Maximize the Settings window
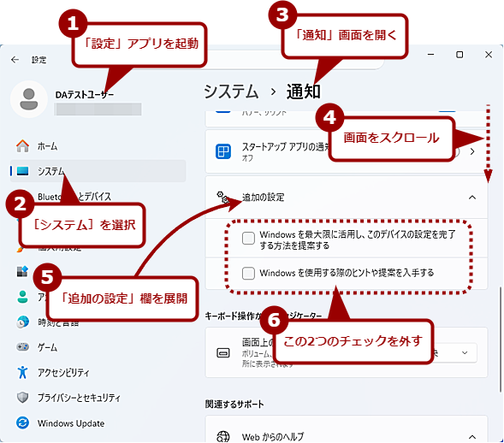Viewport: 504px width, 443px height. pyautogui.click(x=460, y=55)
